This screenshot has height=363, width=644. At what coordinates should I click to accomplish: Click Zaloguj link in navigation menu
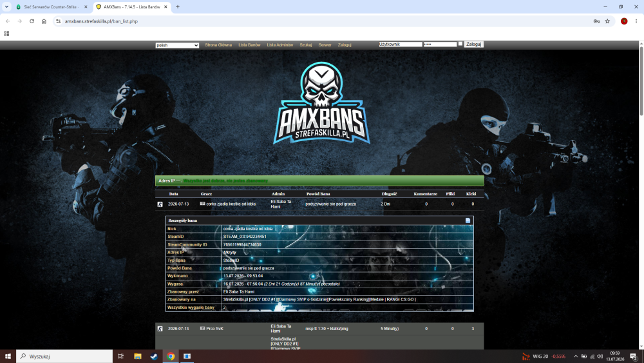345,44
